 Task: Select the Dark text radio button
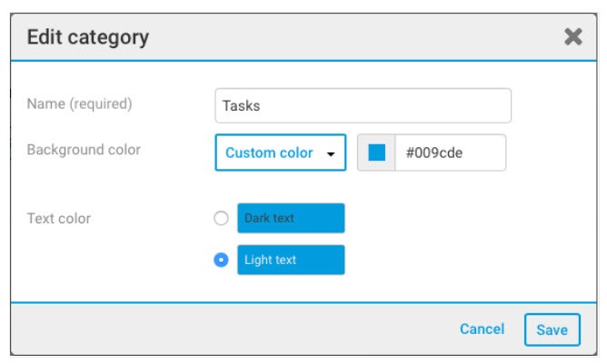point(220,218)
